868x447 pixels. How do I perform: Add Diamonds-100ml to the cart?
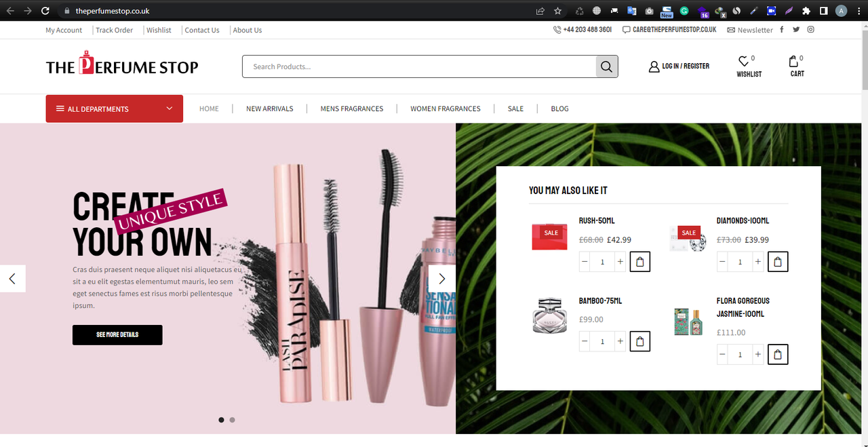point(778,262)
